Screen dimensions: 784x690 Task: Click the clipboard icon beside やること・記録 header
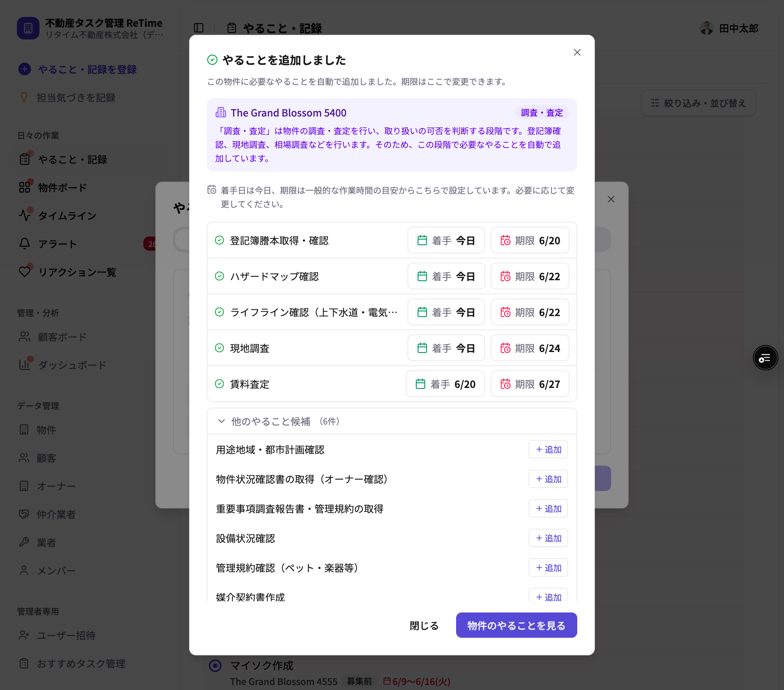tap(231, 28)
